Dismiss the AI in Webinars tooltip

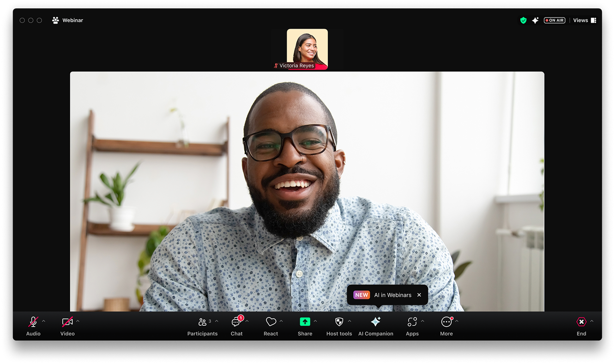coord(419,295)
